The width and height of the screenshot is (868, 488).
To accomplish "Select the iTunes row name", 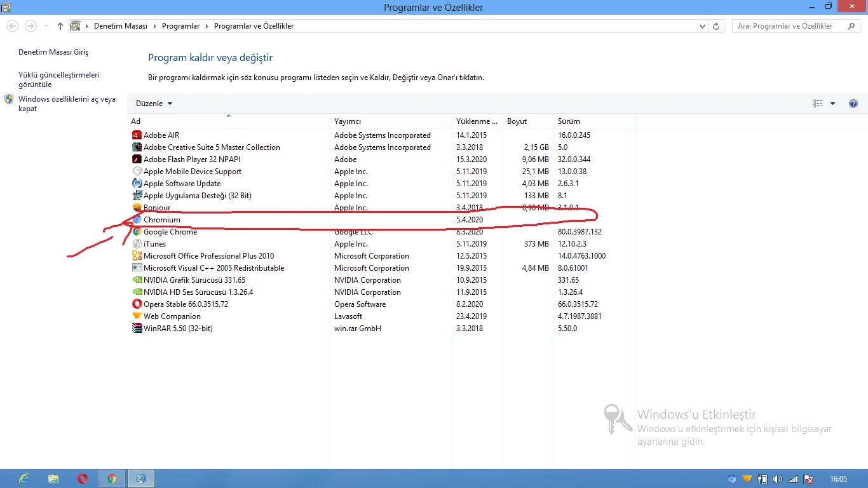I will (154, 244).
